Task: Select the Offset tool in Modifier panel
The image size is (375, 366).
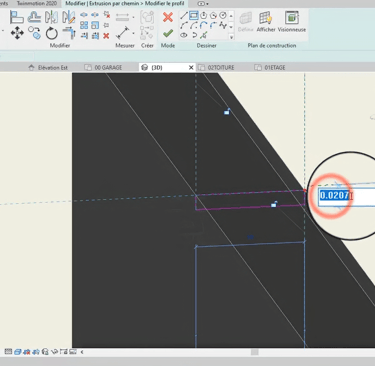Action: point(34,17)
